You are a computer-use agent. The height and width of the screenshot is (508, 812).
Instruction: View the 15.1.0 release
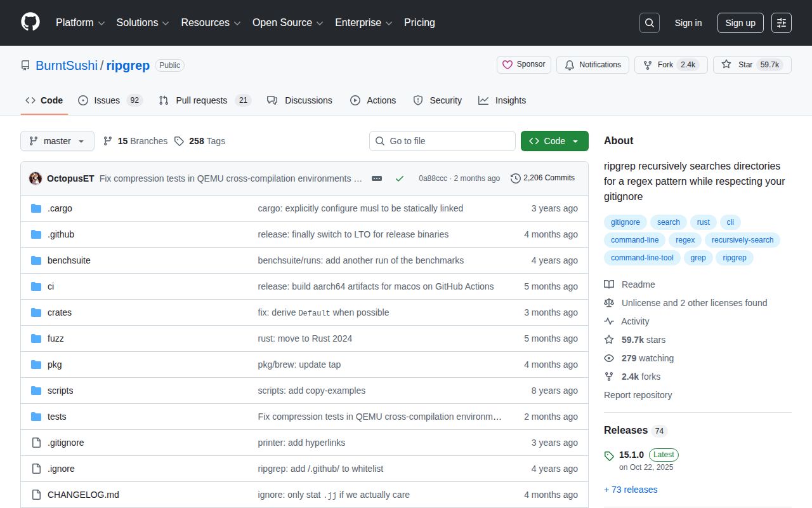coord(632,455)
